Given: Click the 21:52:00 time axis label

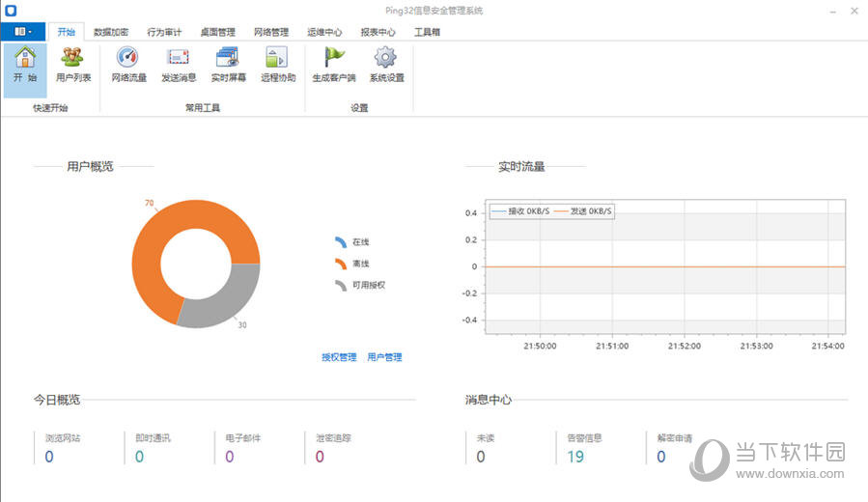Looking at the screenshot, I should coord(685,346).
